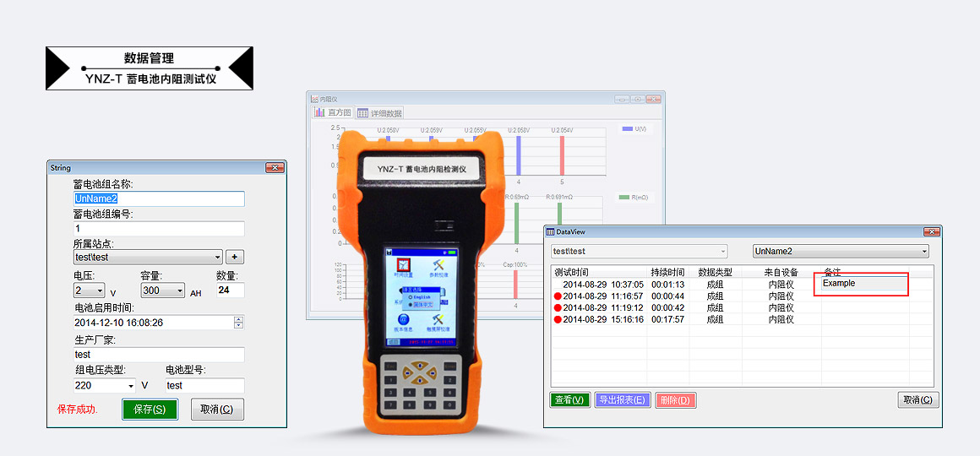Click the 数量 quantity field showing 24

(230, 290)
